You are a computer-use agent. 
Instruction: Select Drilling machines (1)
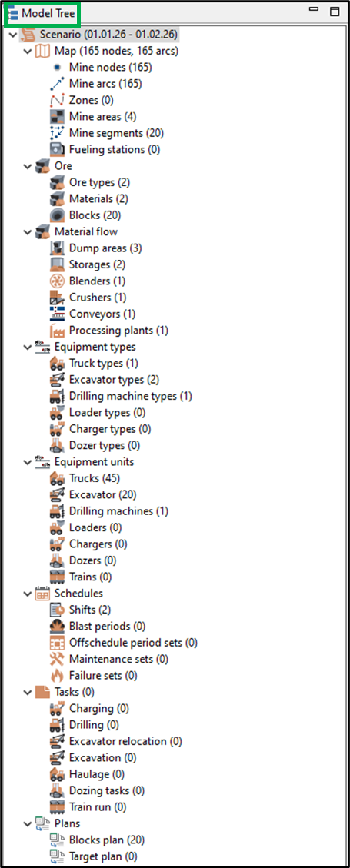coord(118,511)
